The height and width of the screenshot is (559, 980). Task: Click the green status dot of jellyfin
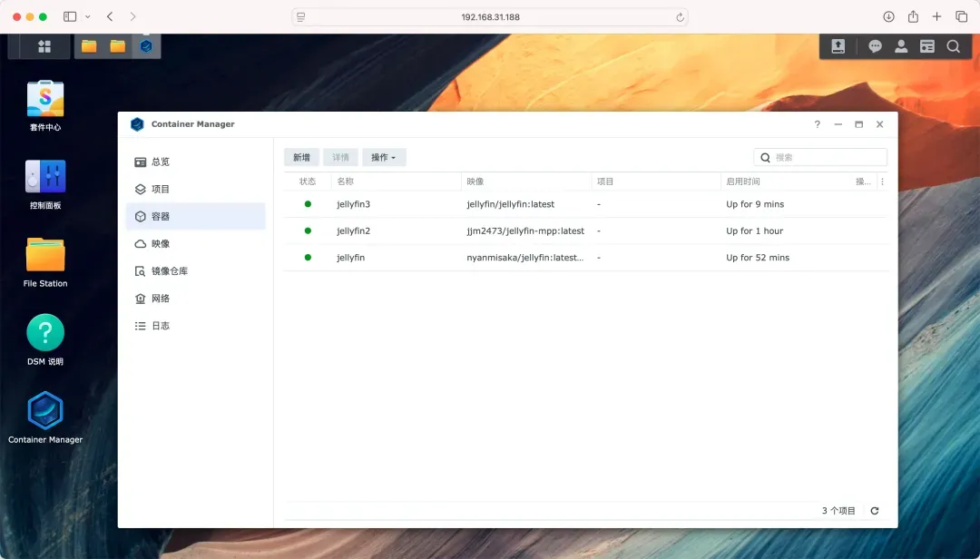tap(308, 257)
